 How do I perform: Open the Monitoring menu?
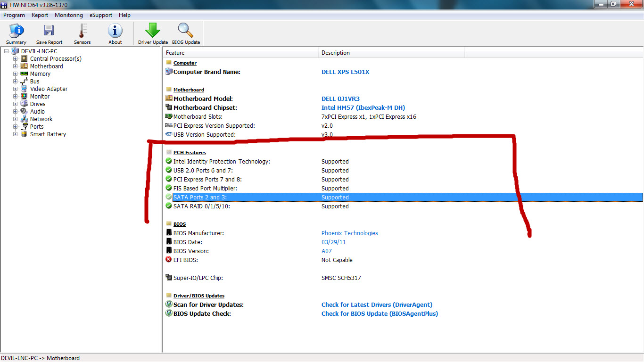[x=69, y=15]
